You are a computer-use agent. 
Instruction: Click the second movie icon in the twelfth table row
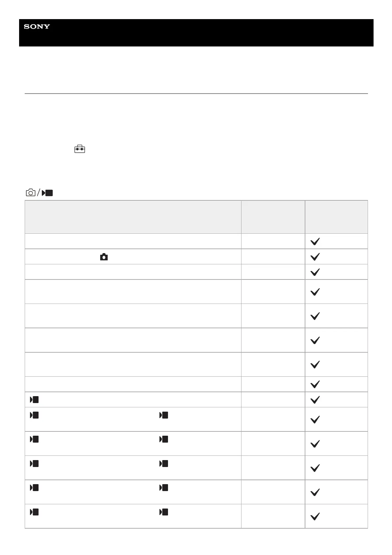164,464
